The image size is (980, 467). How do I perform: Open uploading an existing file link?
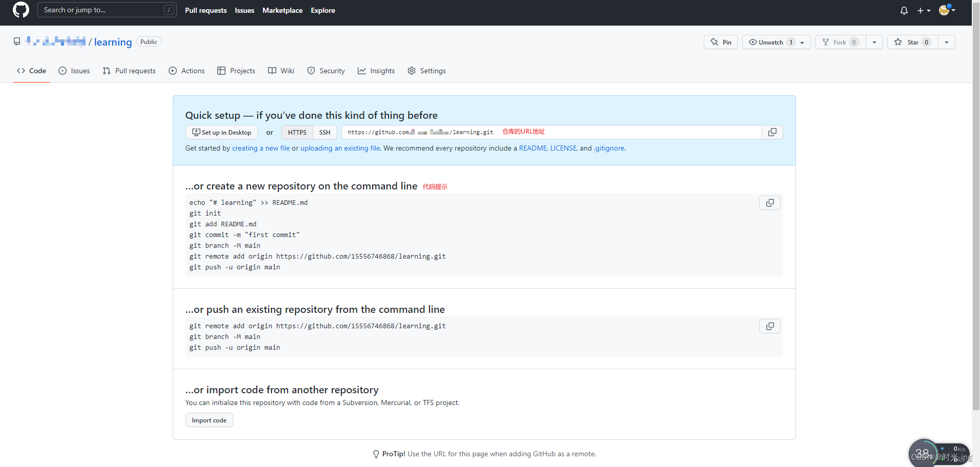click(340, 148)
